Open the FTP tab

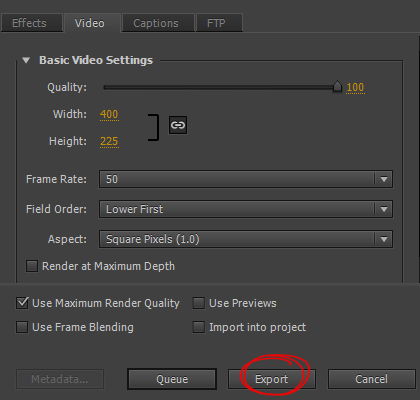tap(219, 23)
